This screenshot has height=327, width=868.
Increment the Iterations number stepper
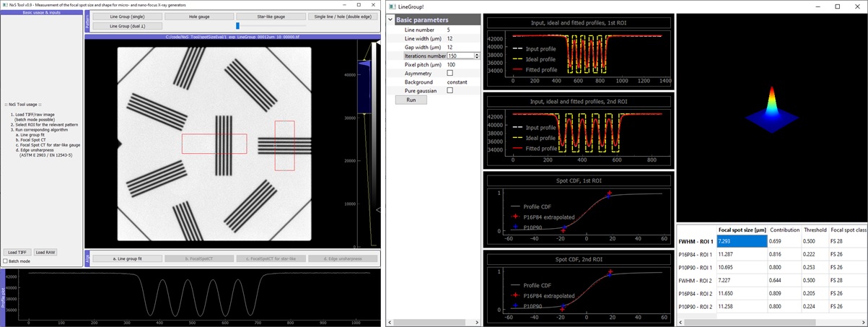477,54
